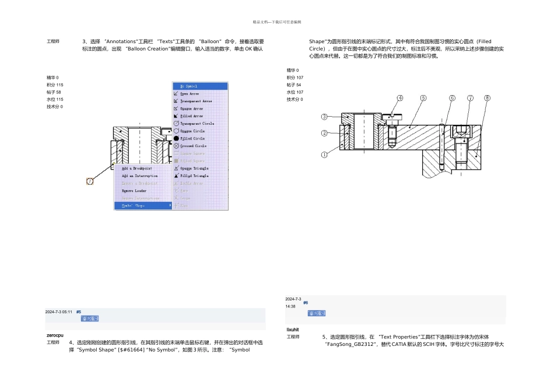Open the #6 post number link
Image resolution: width=554 pixels, height=392 pixels.
coord(306,303)
